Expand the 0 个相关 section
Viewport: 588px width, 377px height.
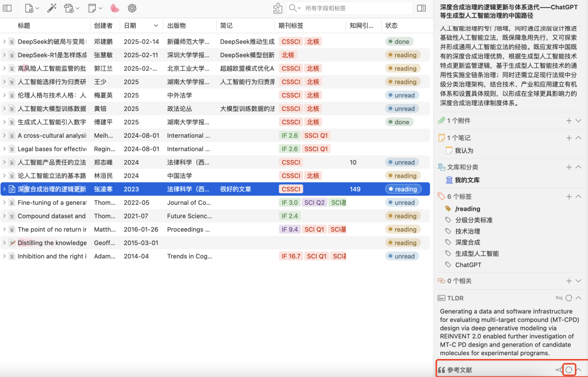579,281
